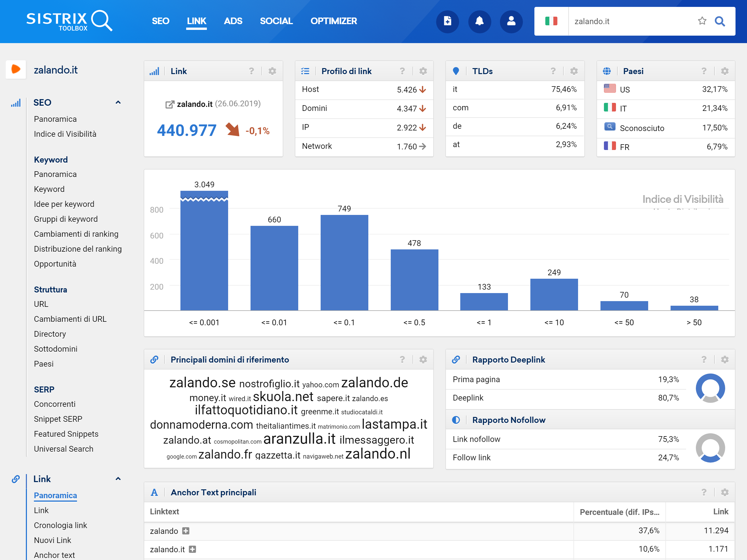Click the zalando.it search input field
747x560 pixels.
coord(632,21)
